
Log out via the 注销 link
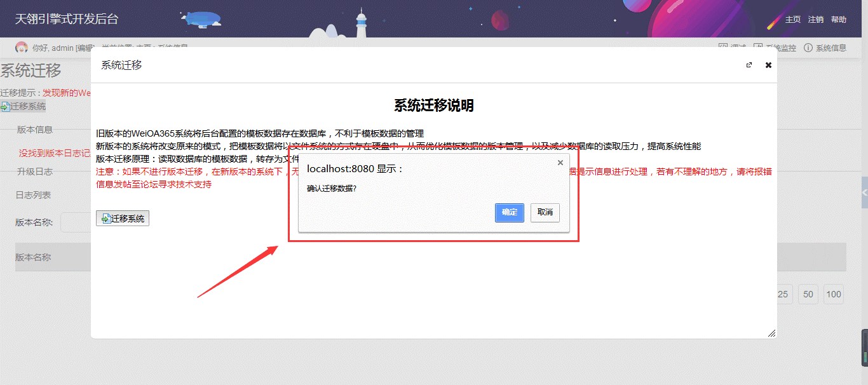click(815, 20)
